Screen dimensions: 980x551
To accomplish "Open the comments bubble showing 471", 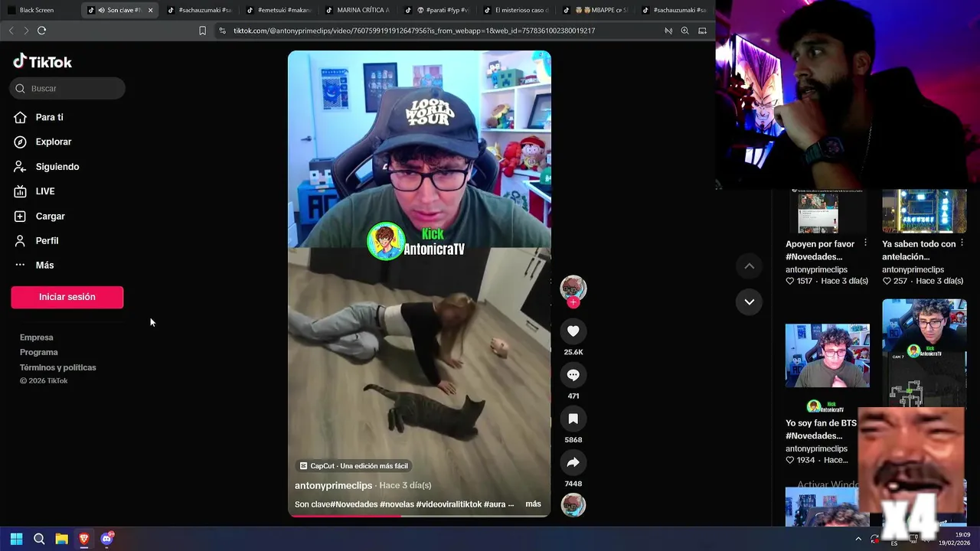I will 573,375.
